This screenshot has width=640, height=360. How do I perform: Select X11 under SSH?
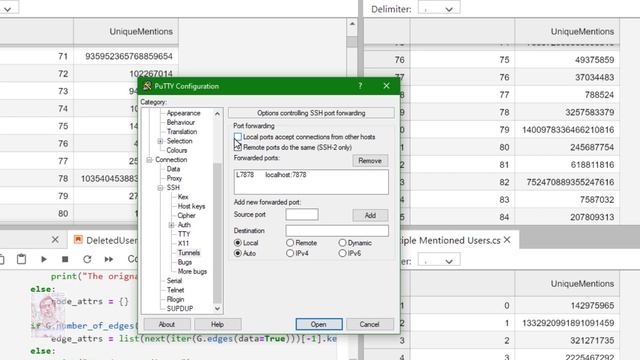pos(183,243)
